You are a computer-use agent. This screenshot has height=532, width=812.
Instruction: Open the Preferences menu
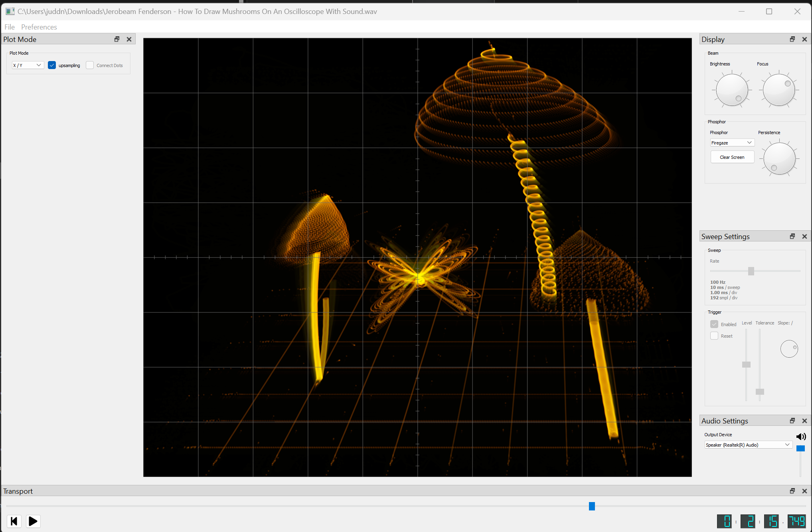(39, 27)
